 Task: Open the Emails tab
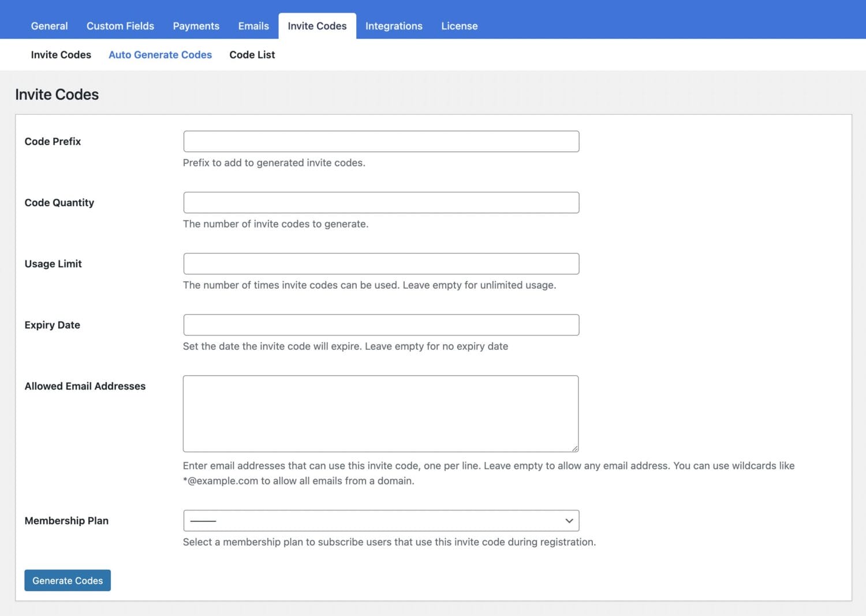[253, 26]
